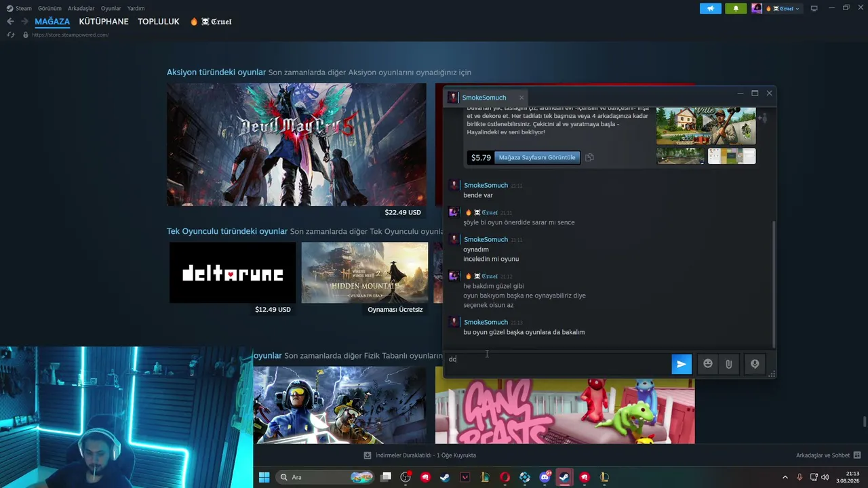868x488 pixels.
Task: Open the small landscape screenshot thumbnail in chat
Action: (681, 157)
